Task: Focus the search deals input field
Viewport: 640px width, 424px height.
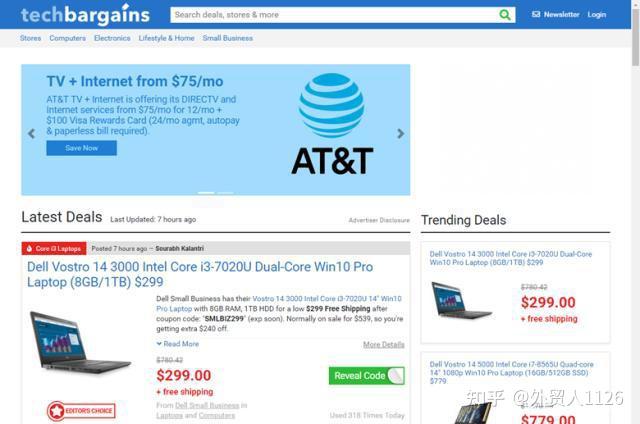Action: 335,15
